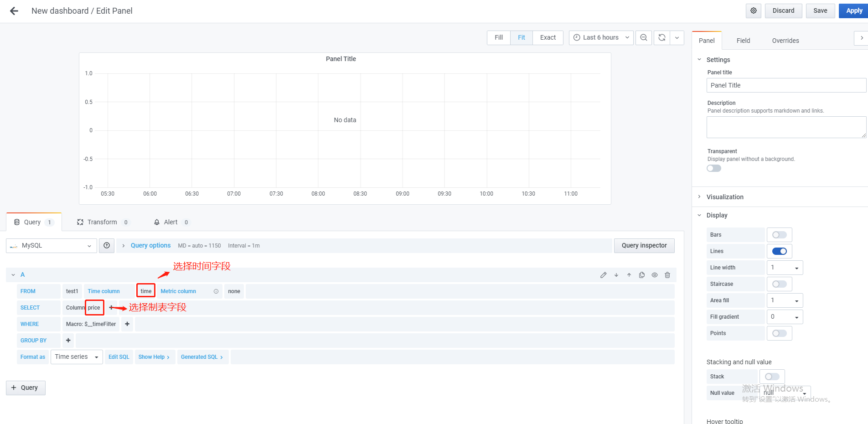This screenshot has height=424, width=868.
Task: Click the clock icon in time picker
Action: pyautogui.click(x=577, y=37)
